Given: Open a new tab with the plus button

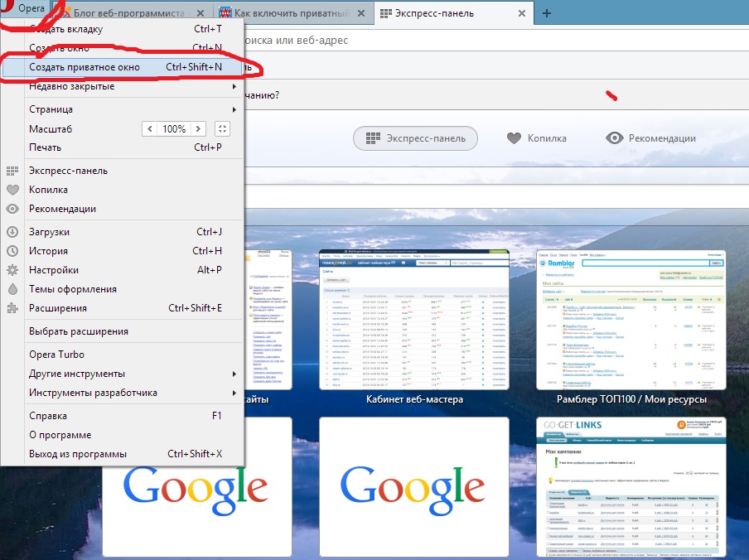Looking at the screenshot, I should 546,13.
